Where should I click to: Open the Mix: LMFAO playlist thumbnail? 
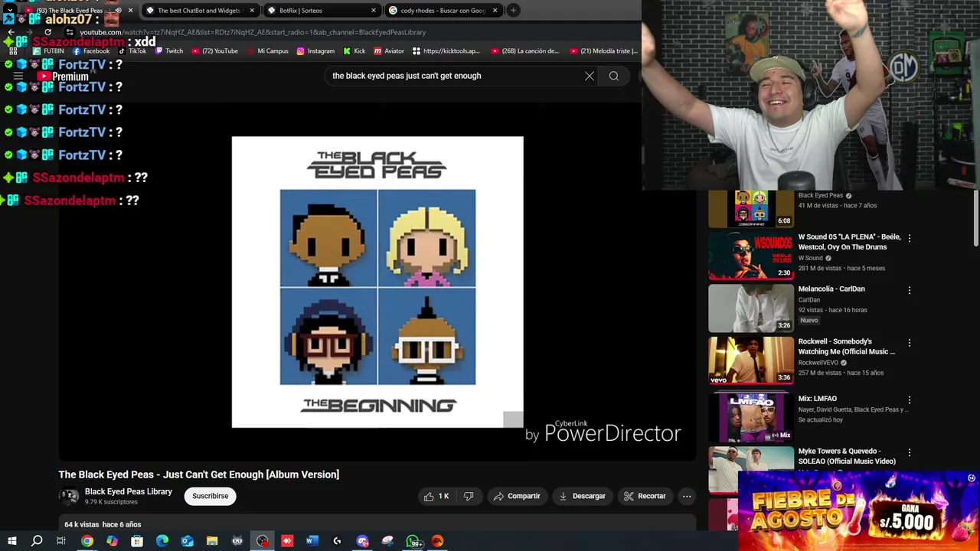click(x=751, y=418)
